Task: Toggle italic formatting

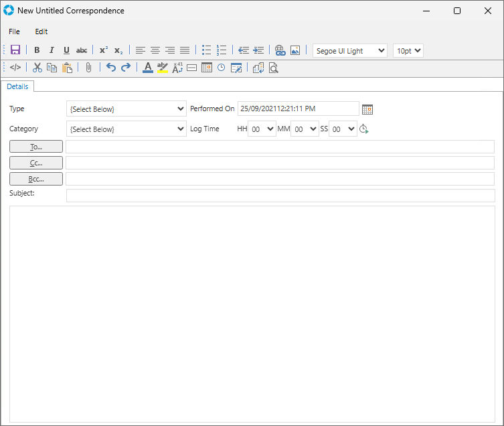Action: (52, 50)
